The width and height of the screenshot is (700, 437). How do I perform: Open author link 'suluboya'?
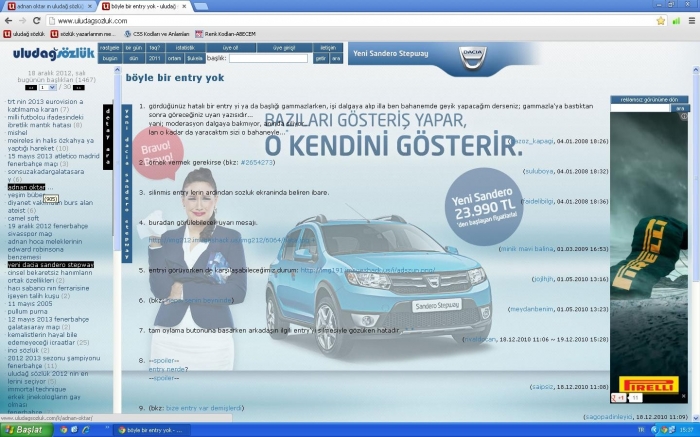tap(539, 171)
